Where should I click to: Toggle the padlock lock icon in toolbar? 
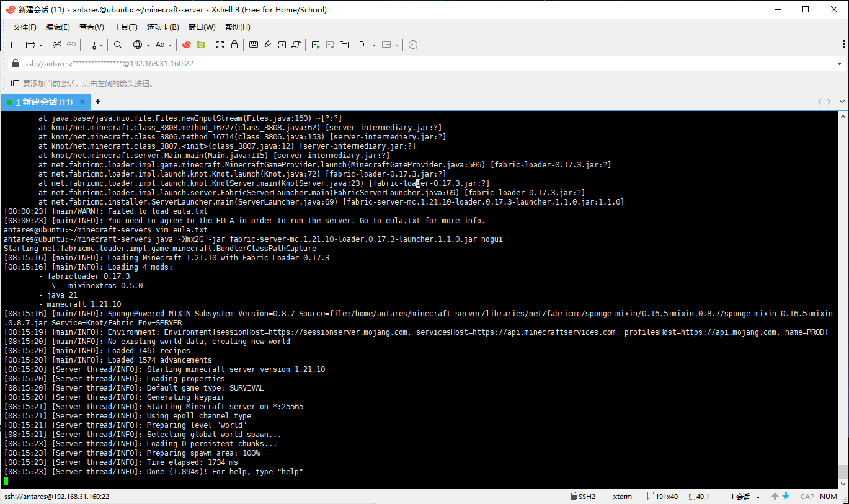click(234, 45)
